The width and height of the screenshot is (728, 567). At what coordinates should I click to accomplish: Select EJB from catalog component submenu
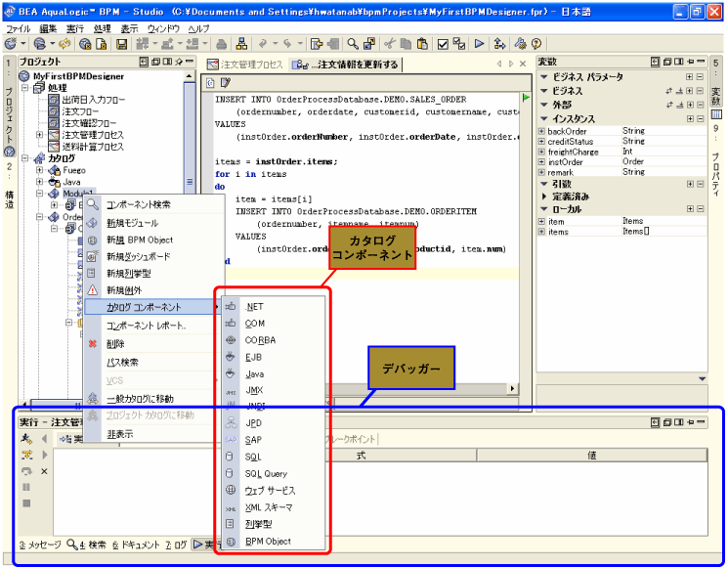(273, 357)
